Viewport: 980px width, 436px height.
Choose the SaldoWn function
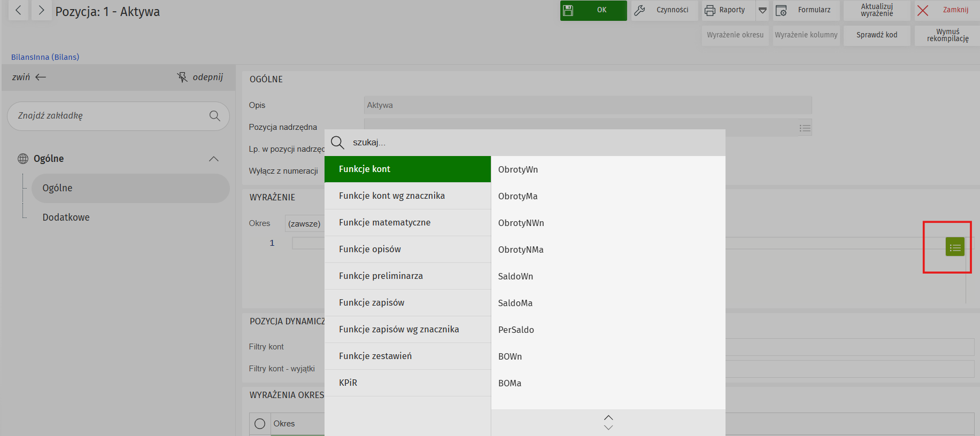click(515, 276)
